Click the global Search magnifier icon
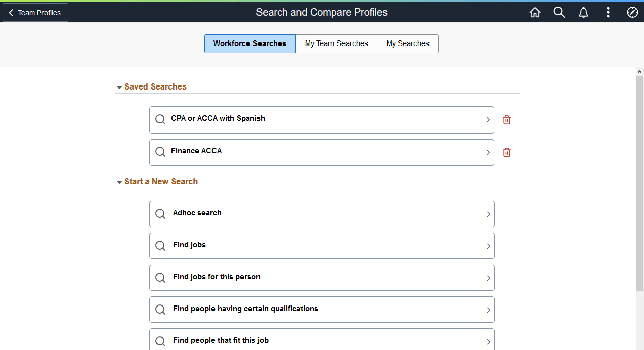 point(559,12)
